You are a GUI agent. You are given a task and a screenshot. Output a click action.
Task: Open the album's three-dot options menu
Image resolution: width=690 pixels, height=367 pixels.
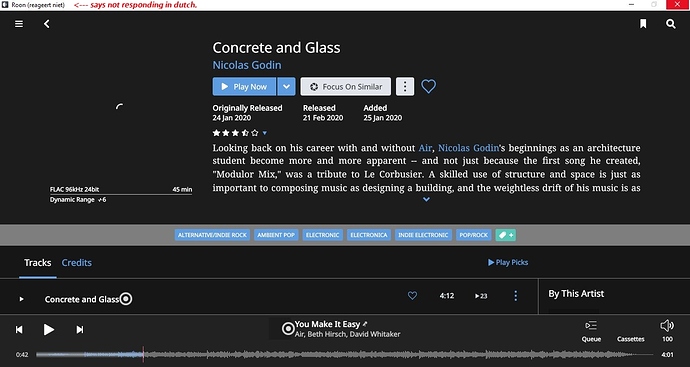coord(405,87)
